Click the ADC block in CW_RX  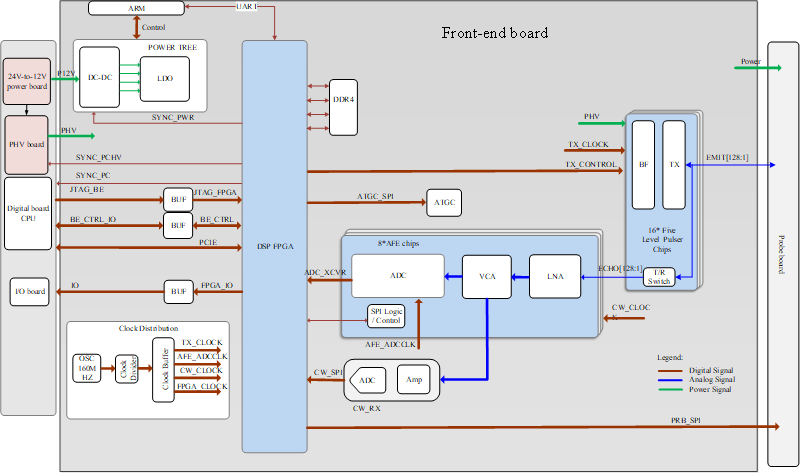point(367,380)
